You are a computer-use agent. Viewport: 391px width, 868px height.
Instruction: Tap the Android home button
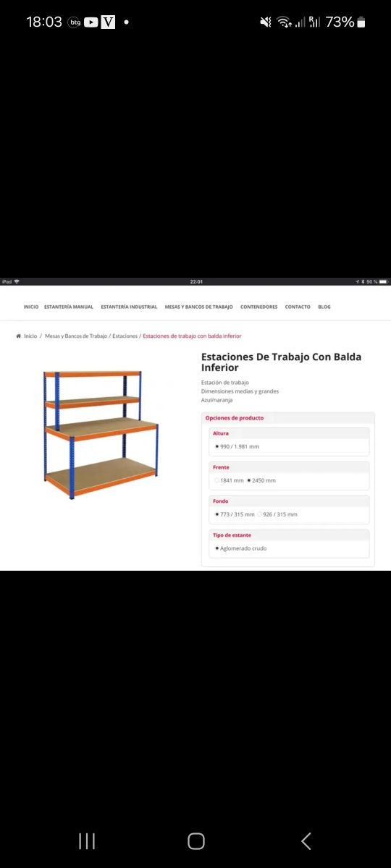(x=196, y=841)
